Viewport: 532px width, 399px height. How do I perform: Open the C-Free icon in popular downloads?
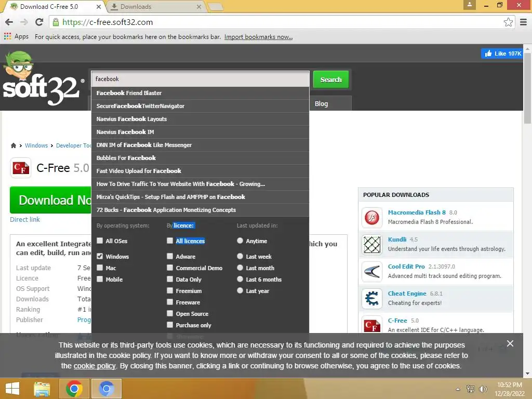point(372,324)
